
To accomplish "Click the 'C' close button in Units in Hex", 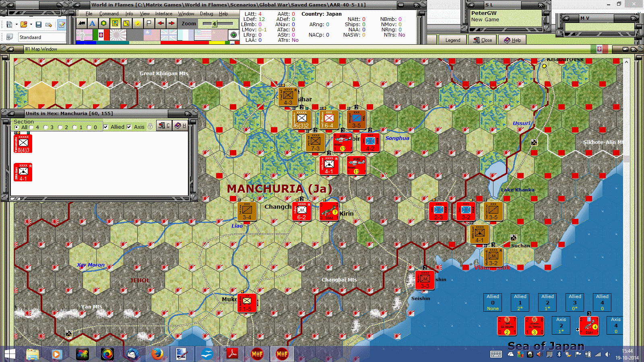I will click(164, 125).
